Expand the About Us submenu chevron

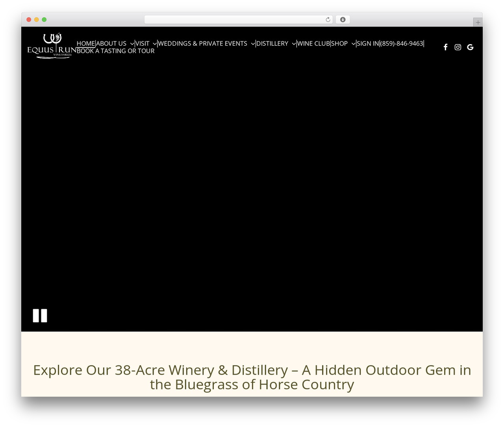(x=132, y=44)
